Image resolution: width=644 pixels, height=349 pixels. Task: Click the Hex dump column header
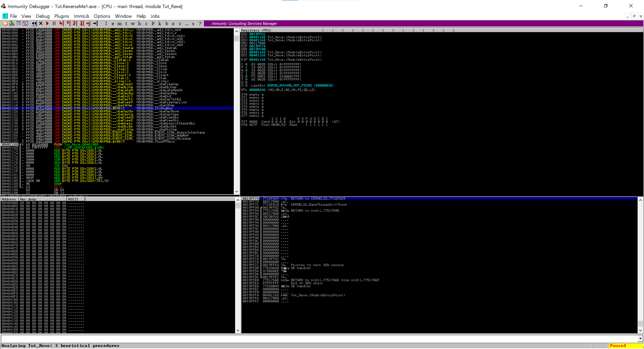43,199
